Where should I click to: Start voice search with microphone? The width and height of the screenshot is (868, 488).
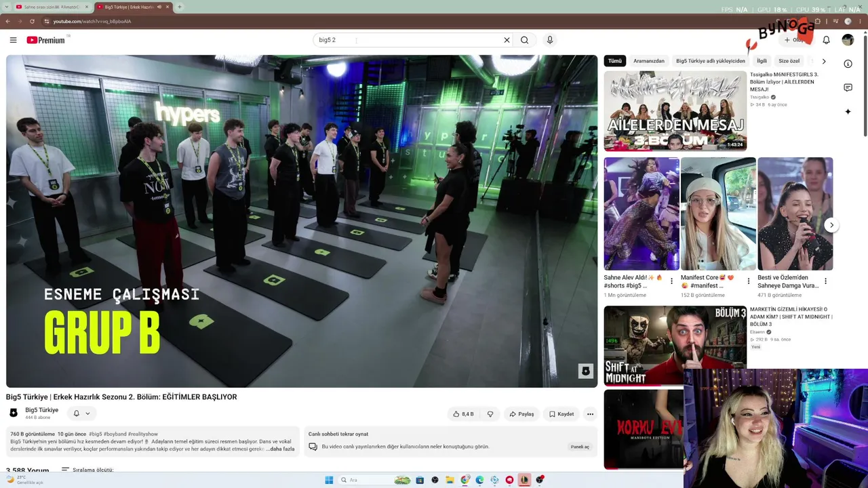pos(550,40)
